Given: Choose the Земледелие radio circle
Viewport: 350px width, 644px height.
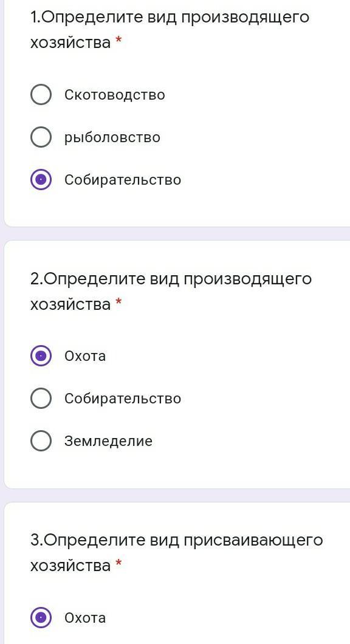Looking at the screenshot, I should click(x=41, y=440).
